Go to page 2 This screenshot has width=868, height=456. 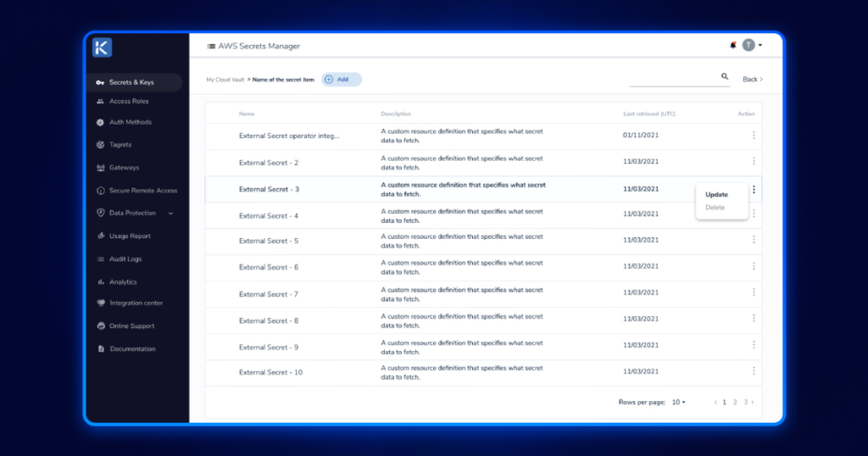click(735, 403)
